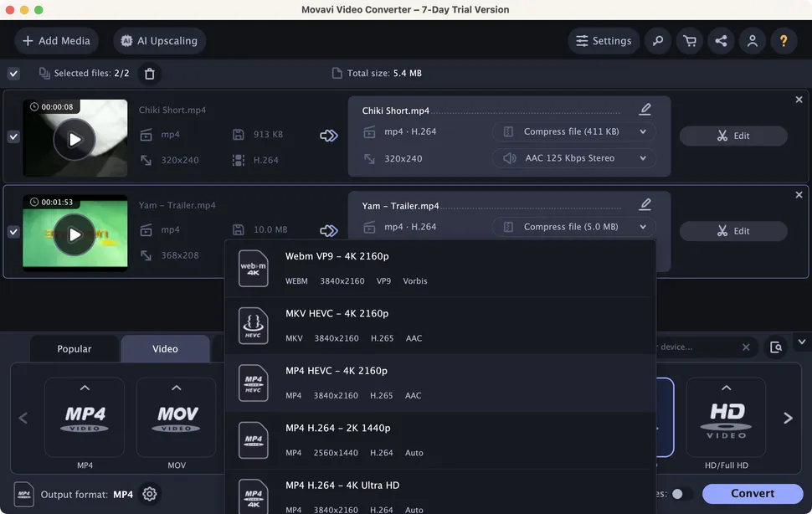Viewport: 812px width, 514px height.
Task: Click the conversion arrows icon beside Chiki Short
Action: point(328,134)
